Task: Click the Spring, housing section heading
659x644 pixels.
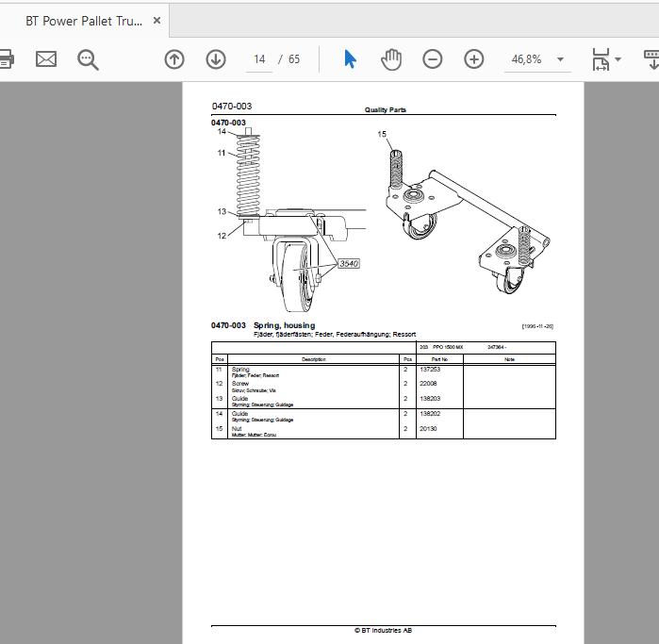Action: coord(284,325)
